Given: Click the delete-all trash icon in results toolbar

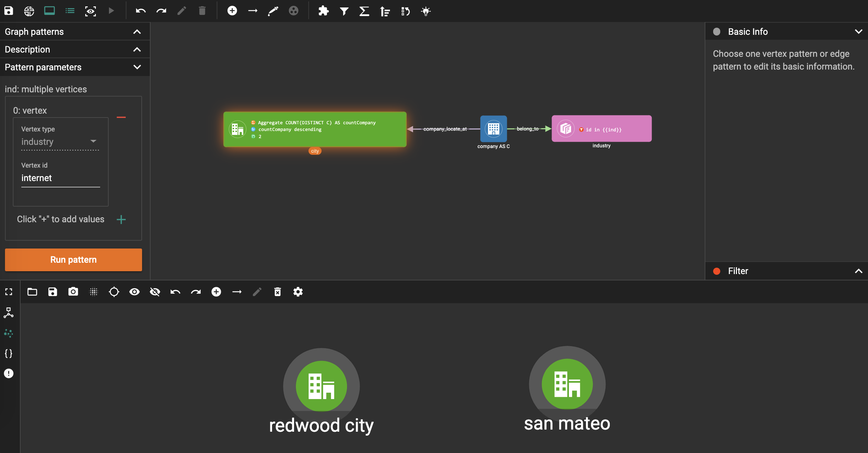Looking at the screenshot, I should coord(277,292).
